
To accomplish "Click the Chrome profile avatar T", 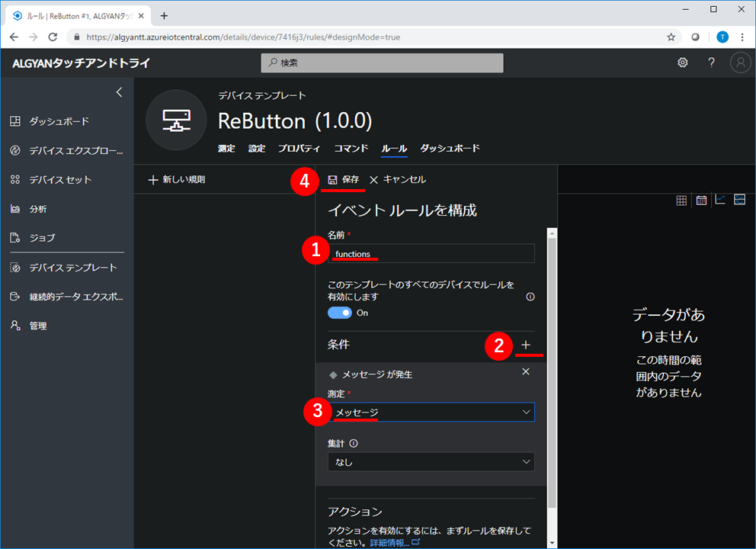I will coord(722,37).
